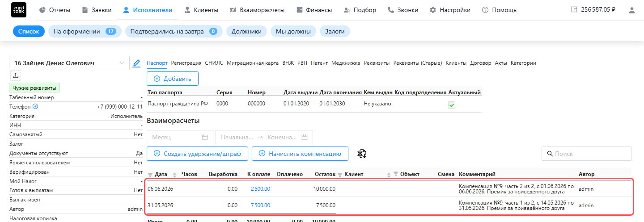The height and width of the screenshot is (222, 644).
Task: Open the Взаиморасчеты menu
Action: 257,10
